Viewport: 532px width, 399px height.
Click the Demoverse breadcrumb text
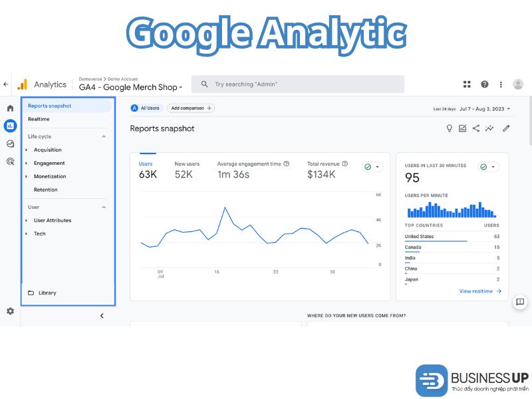(90, 78)
